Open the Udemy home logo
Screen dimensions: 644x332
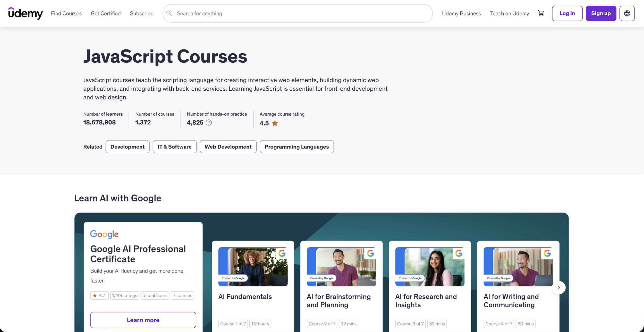(26, 13)
